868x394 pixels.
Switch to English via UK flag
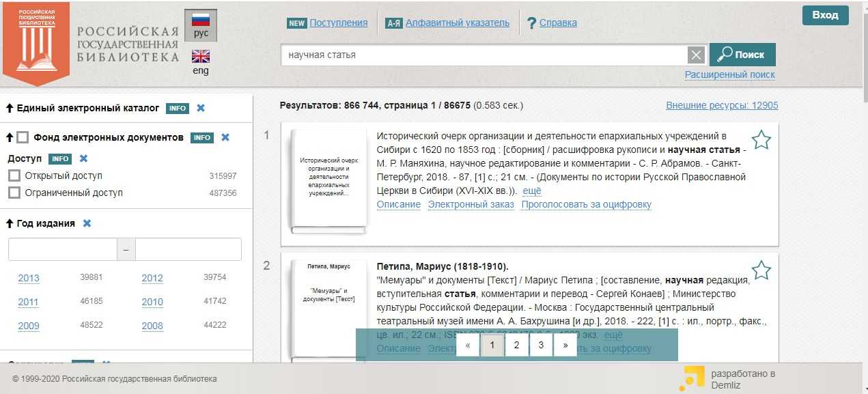[201, 57]
